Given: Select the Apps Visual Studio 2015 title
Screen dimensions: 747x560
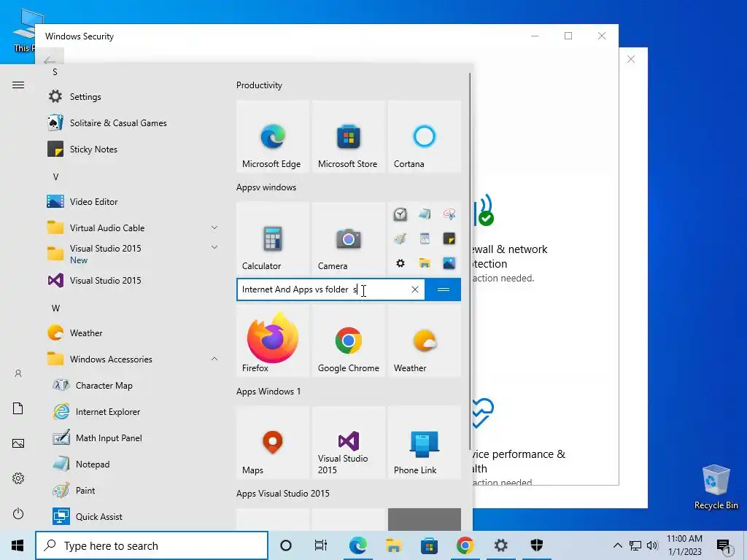Looking at the screenshot, I should [283, 494].
